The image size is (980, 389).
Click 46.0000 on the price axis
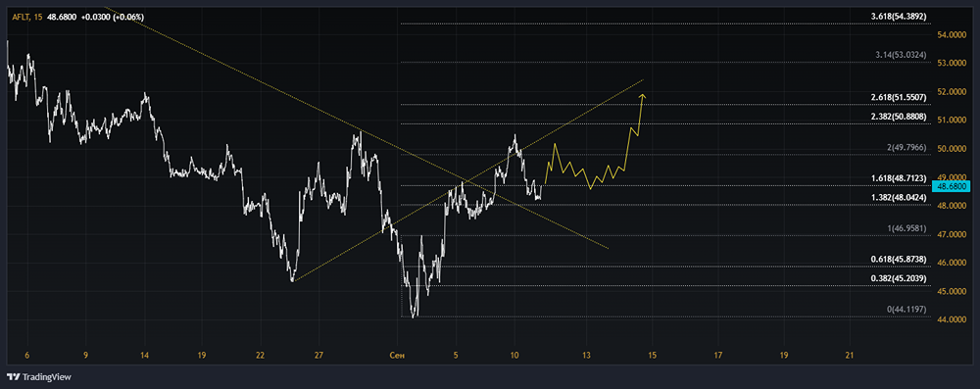[952, 263]
